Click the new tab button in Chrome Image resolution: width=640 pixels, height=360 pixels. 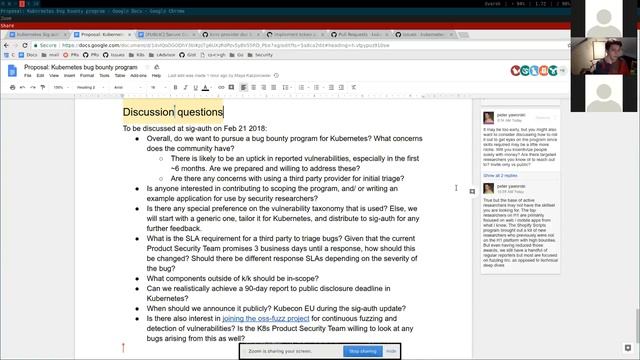(x=463, y=35)
